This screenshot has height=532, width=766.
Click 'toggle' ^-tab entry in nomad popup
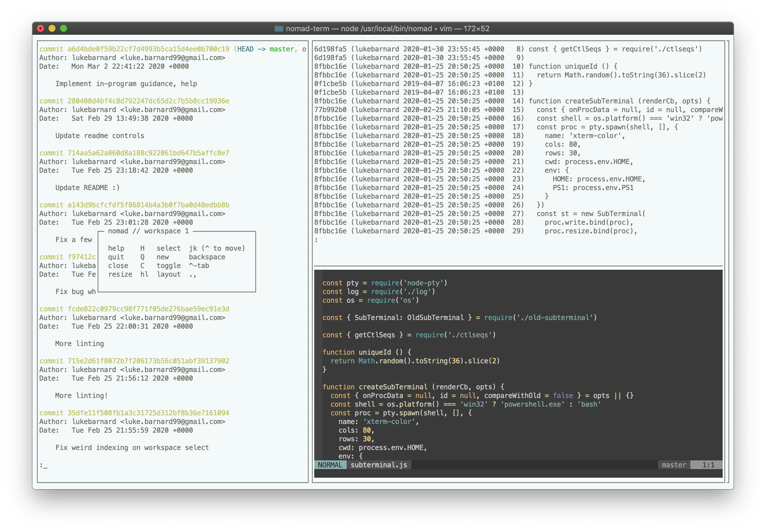[x=169, y=266]
